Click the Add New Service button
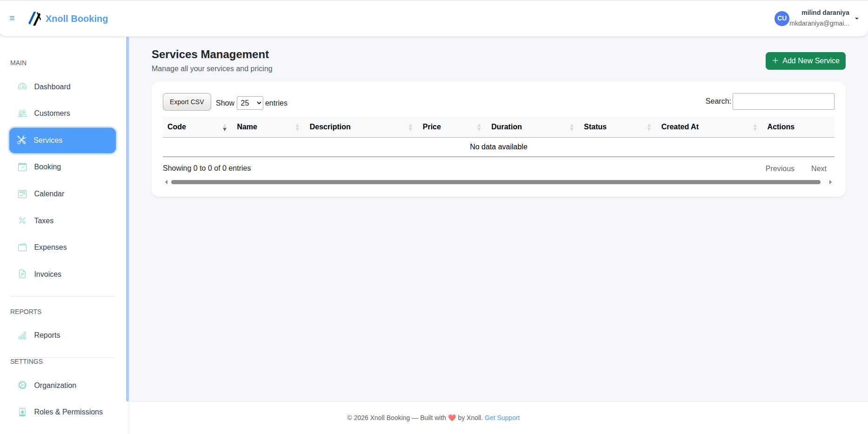This screenshot has height=434, width=868. [x=805, y=60]
